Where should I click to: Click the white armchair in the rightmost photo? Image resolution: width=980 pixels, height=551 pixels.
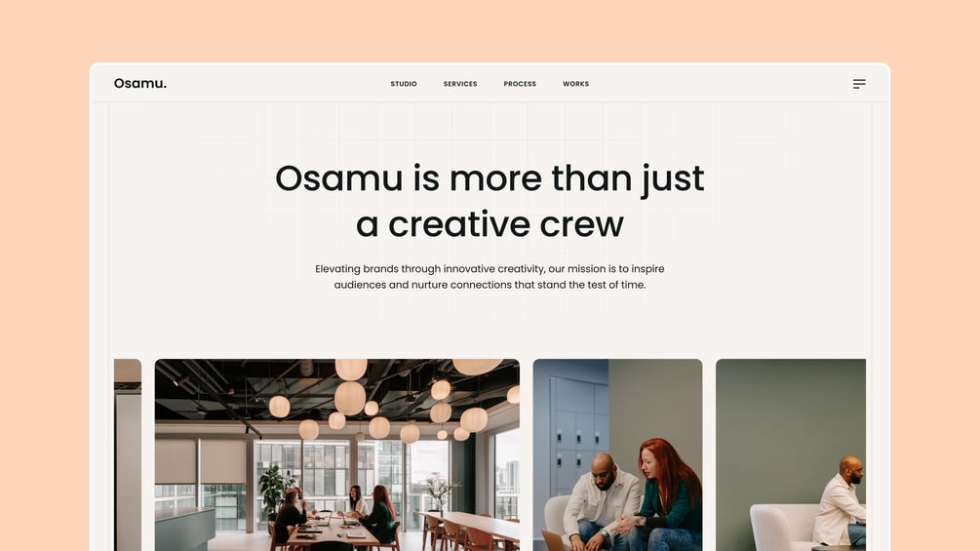coord(780,526)
